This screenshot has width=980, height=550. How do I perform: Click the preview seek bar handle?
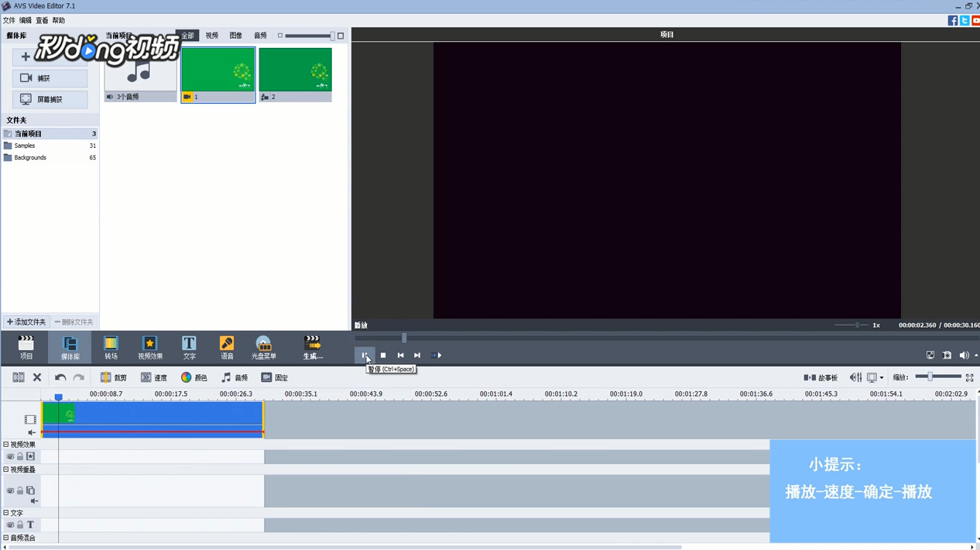404,338
